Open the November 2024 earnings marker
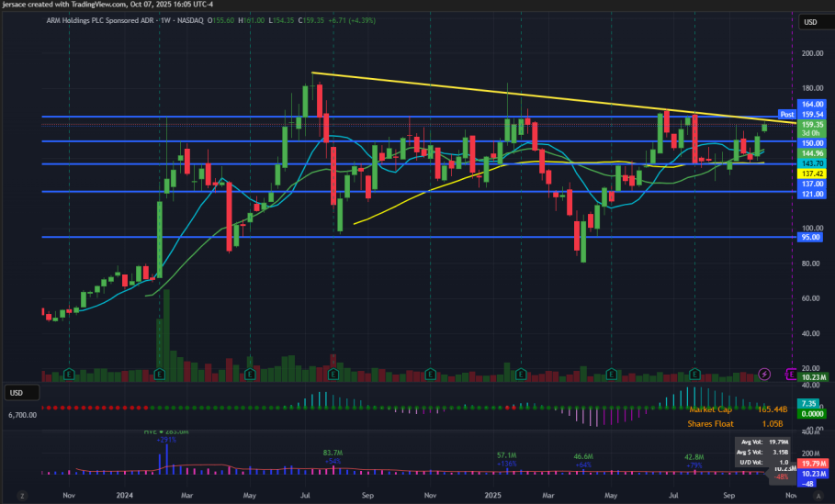 [x=430, y=375]
